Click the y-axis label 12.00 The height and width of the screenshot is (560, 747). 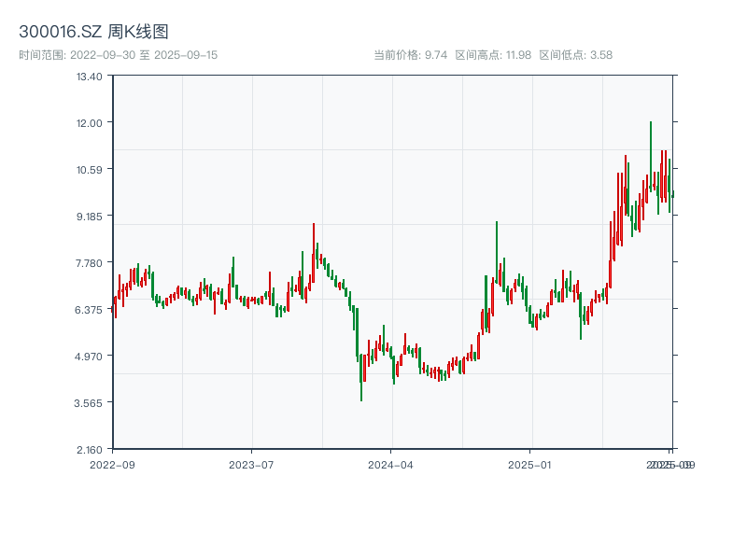89,123
